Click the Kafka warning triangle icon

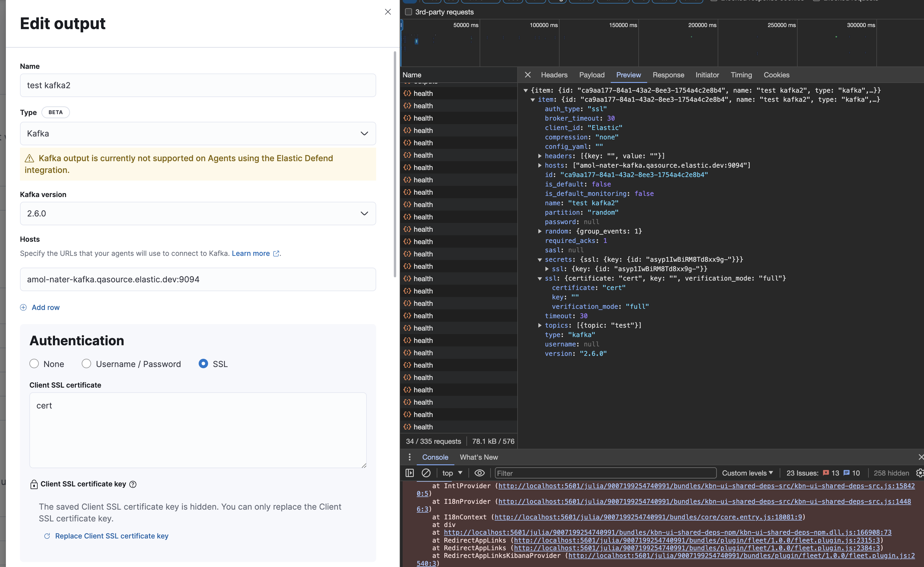click(29, 158)
